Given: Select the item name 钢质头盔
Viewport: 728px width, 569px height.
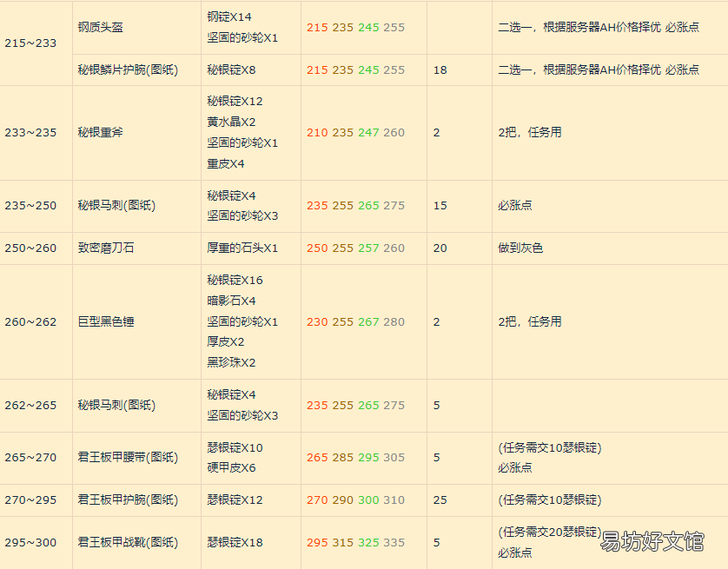Looking at the screenshot, I should 100,28.
